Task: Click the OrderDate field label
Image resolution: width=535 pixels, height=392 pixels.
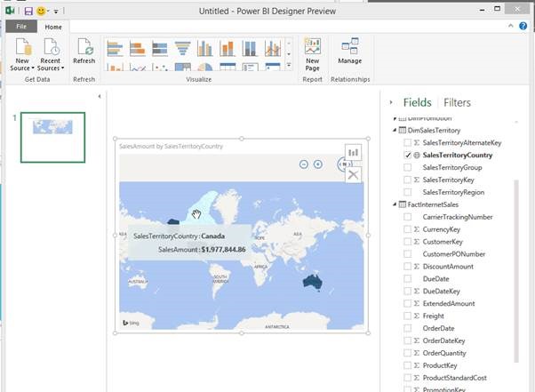Action: point(438,328)
